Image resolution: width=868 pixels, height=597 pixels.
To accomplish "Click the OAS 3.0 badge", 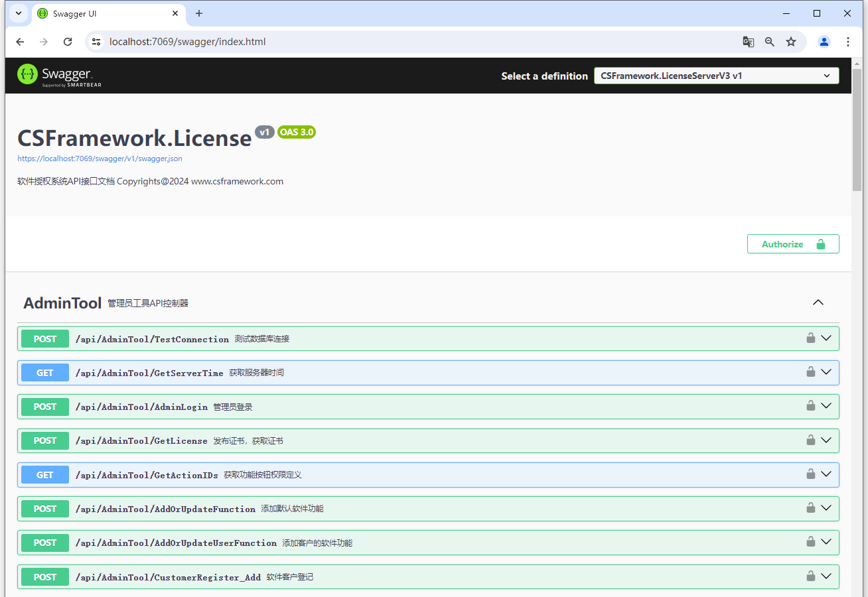I will (297, 132).
